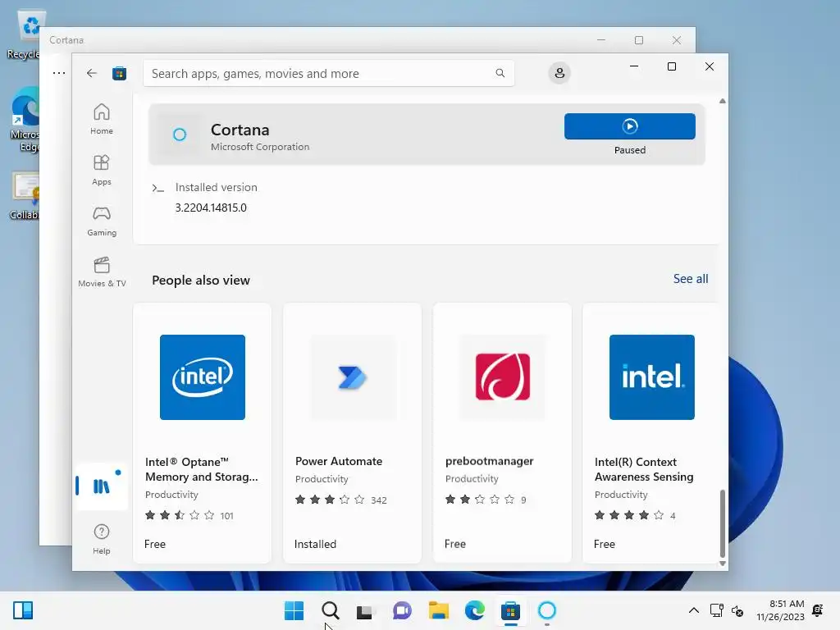Screen dimensions: 840x630
Task: Open the three-dots menu in Store header
Action: pyautogui.click(x=59, y=73)
